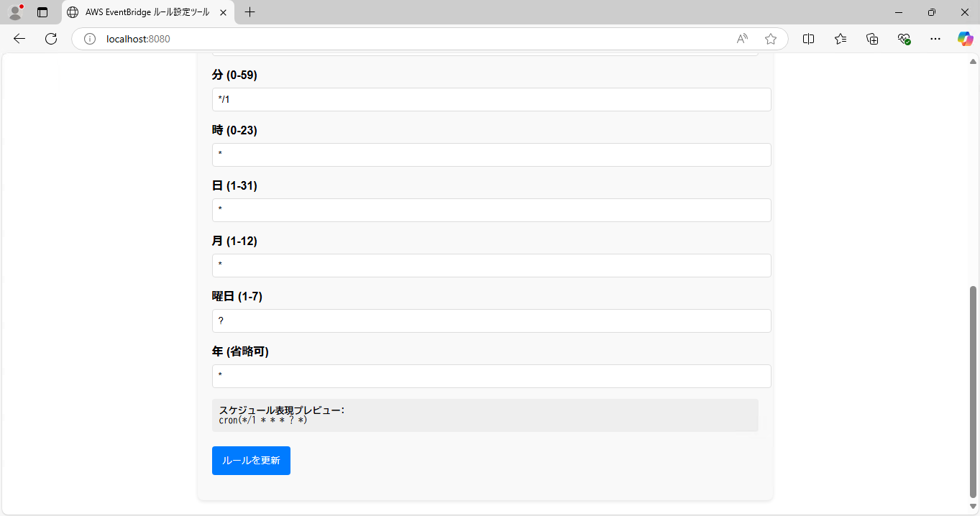Open a new tab with plus button
The width and height of the screenshot is (980, 516).
coord(249,12)
